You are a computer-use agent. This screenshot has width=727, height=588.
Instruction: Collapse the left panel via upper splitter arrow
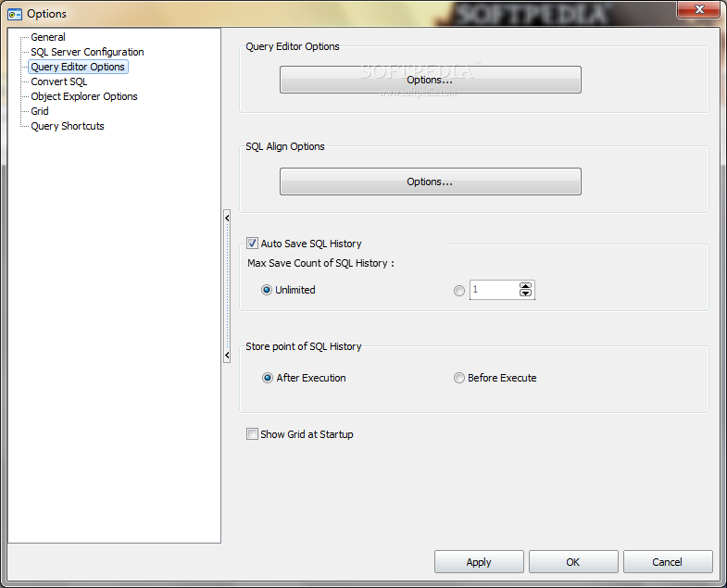pos(227,218)
